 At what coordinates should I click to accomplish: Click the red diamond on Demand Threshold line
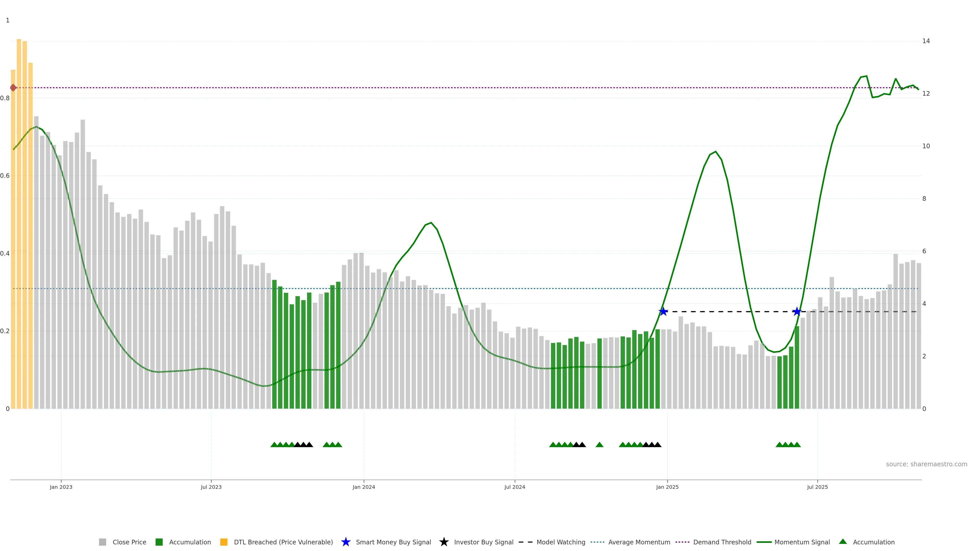coord(13,88)
